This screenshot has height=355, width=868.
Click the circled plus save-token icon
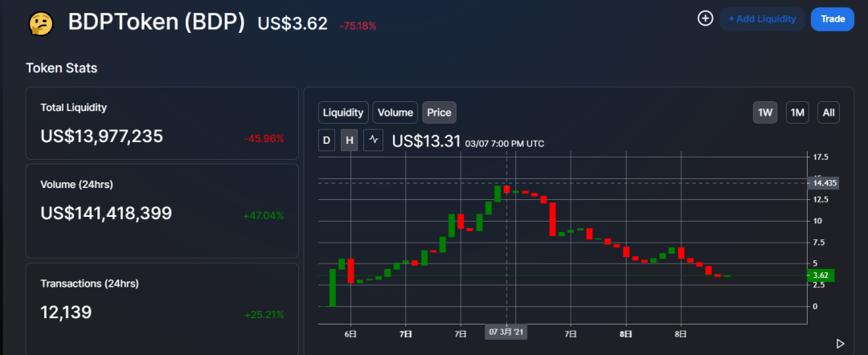tap(705, 18)
